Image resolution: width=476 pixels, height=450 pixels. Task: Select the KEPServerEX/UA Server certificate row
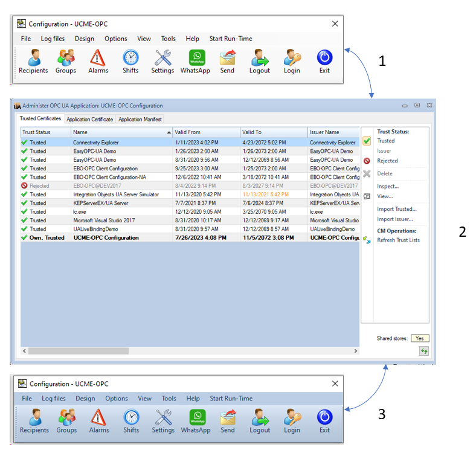(x=190, y=203)
